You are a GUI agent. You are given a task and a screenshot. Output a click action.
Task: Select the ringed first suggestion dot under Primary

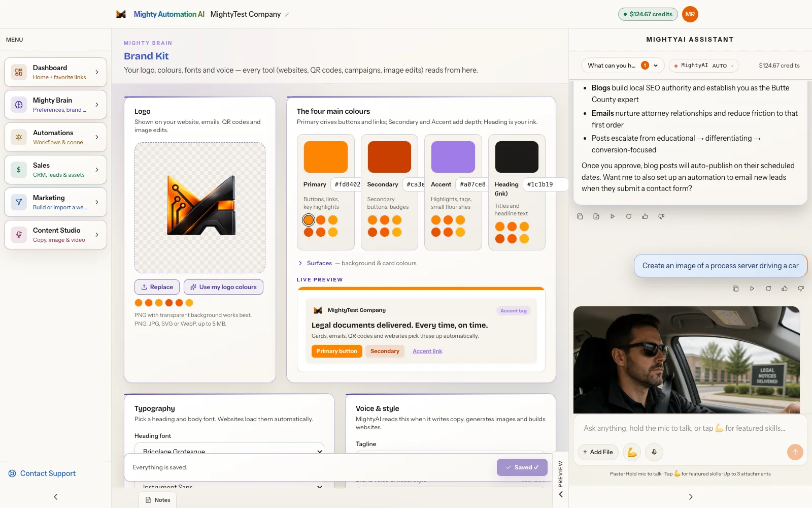click(x=309, y=220)
